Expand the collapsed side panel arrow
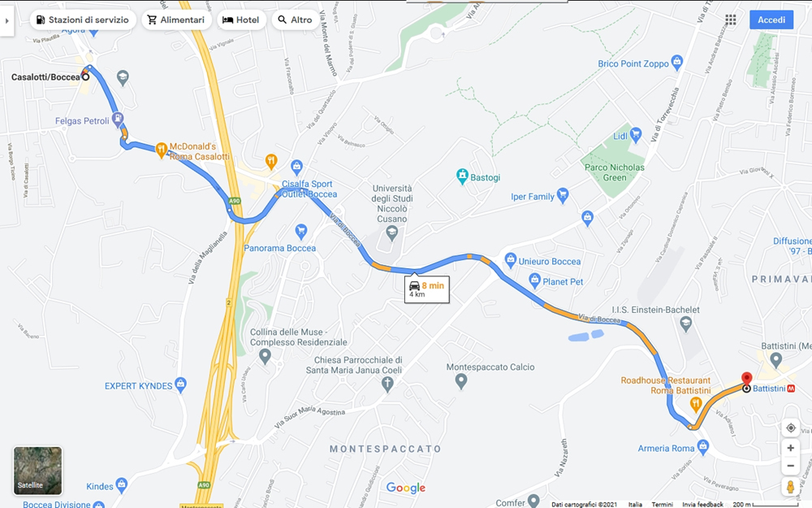Viewport: 812px width, 508px height. [x=6, y=21]
